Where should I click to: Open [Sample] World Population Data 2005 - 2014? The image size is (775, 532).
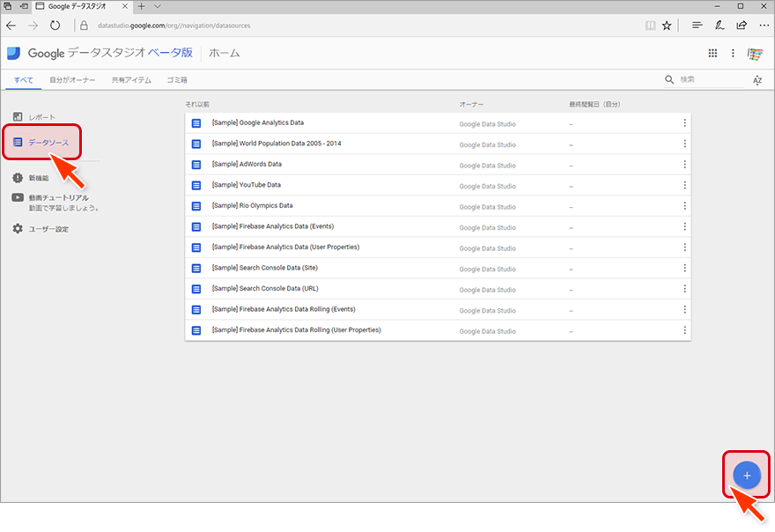pyautogui.click(x=438, y=144)
